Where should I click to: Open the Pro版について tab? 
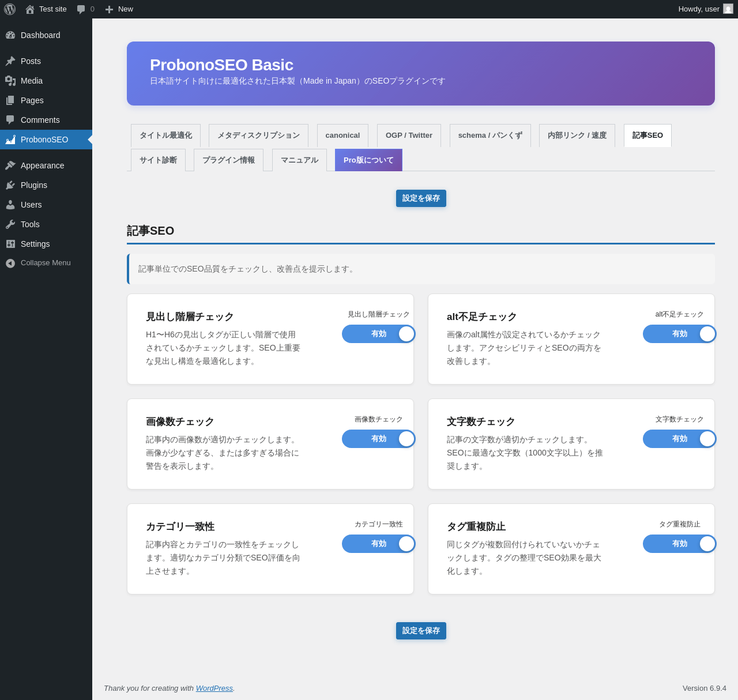pos(368,160)
